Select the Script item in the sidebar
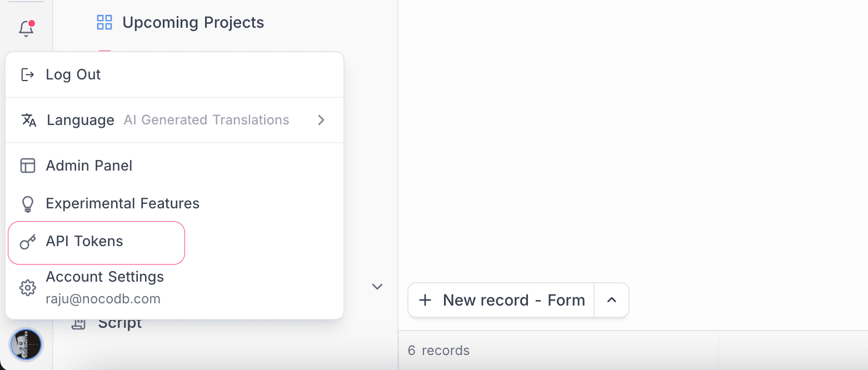The width and height of the screenshot is (868, 370). point(119,323)
